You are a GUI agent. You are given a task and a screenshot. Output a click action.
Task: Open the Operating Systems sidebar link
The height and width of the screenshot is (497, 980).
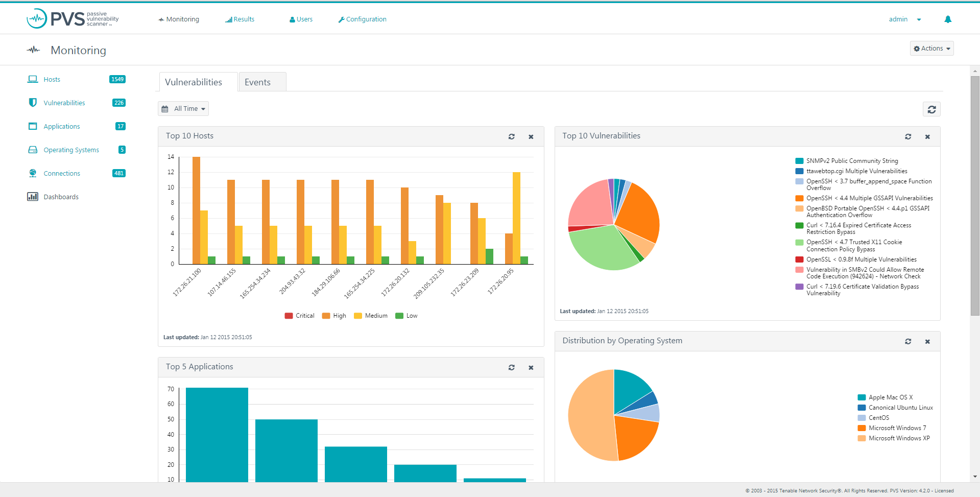71,150
